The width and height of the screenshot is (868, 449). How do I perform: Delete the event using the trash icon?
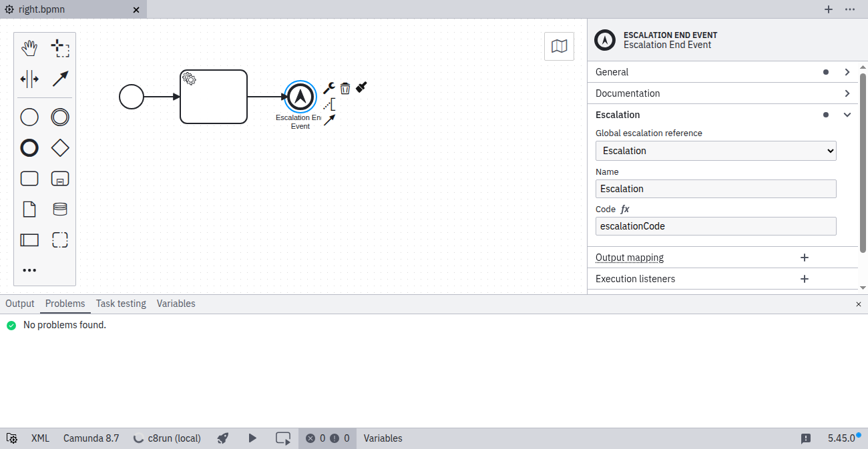[x=345, y=87]
